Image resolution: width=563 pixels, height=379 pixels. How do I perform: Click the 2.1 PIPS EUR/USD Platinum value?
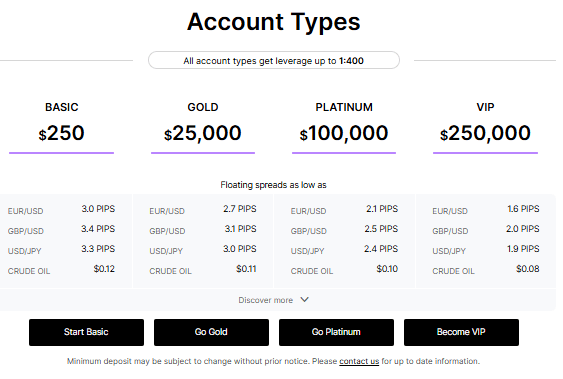pyautogui.click(x=382, y=209)
